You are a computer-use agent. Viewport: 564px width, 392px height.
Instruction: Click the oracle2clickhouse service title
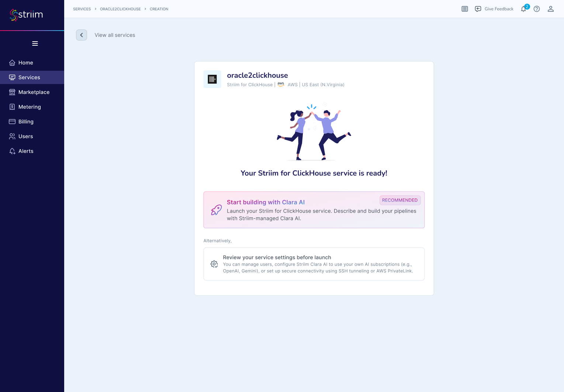coord(257,76)
